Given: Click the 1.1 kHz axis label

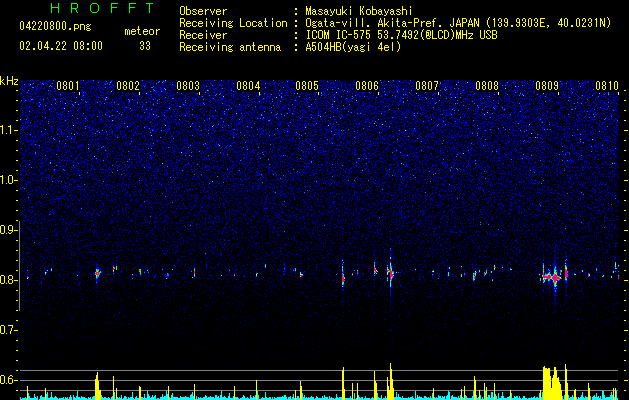Looking at the screenshot, I should pyautogui.click(x=9, y=130).
